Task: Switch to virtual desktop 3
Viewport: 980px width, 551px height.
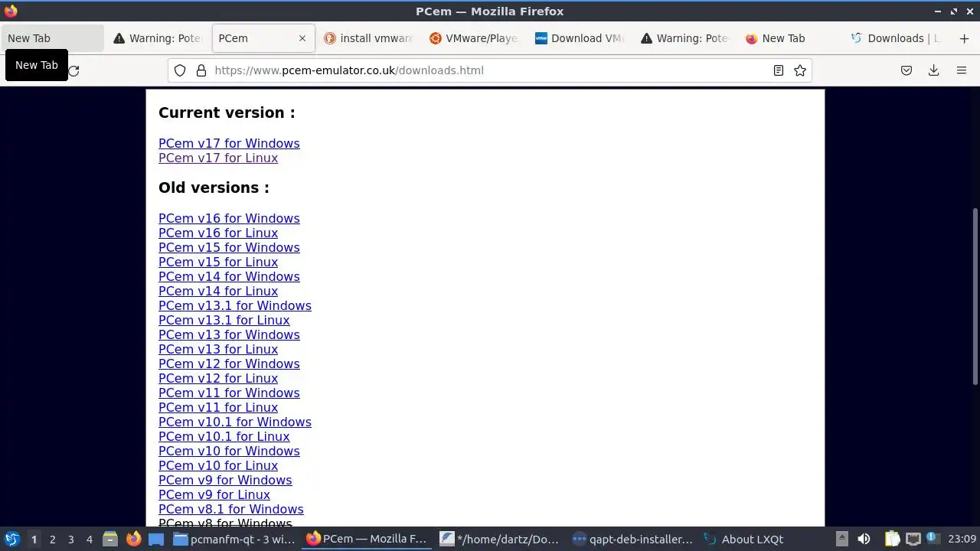Action: [70, 539]
